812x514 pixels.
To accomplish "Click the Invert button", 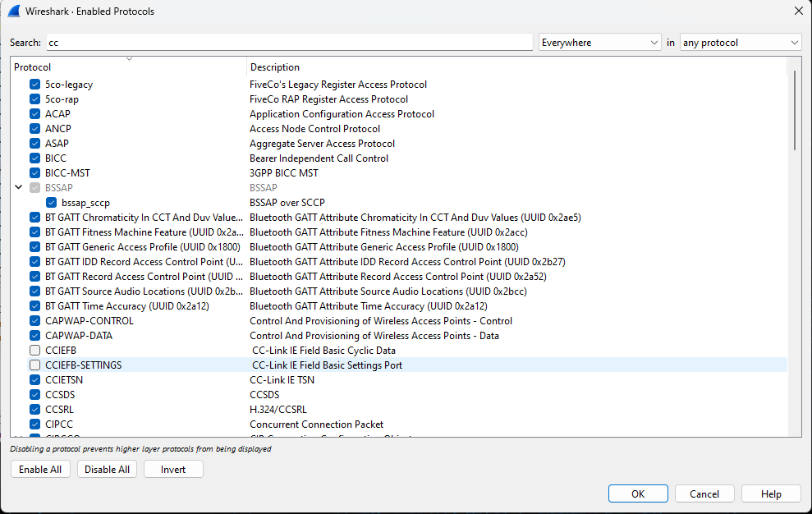I will [173, 469].
